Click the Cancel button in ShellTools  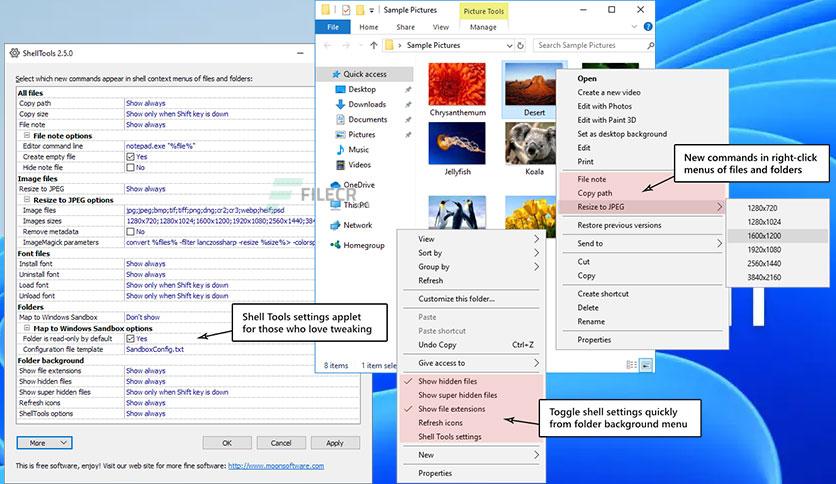tap(281, 443)
